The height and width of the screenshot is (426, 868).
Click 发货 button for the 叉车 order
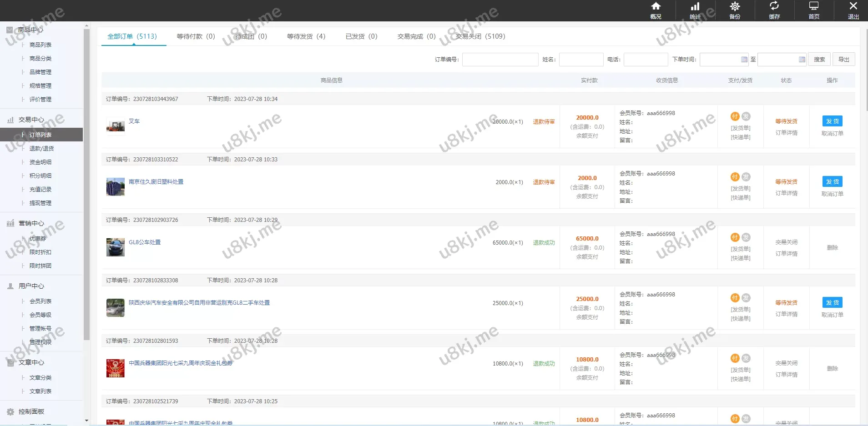coord(832,121)
